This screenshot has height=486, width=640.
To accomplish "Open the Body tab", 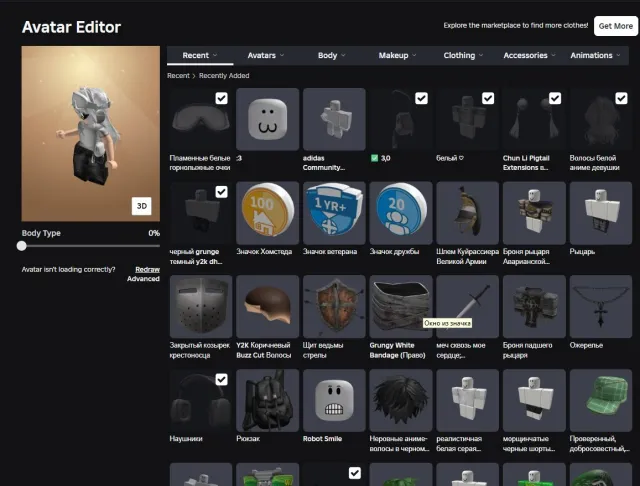I will 331,55.
